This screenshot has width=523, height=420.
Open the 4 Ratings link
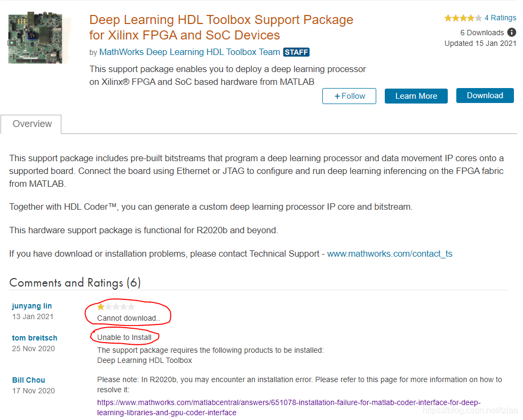(x=500, y=18)
